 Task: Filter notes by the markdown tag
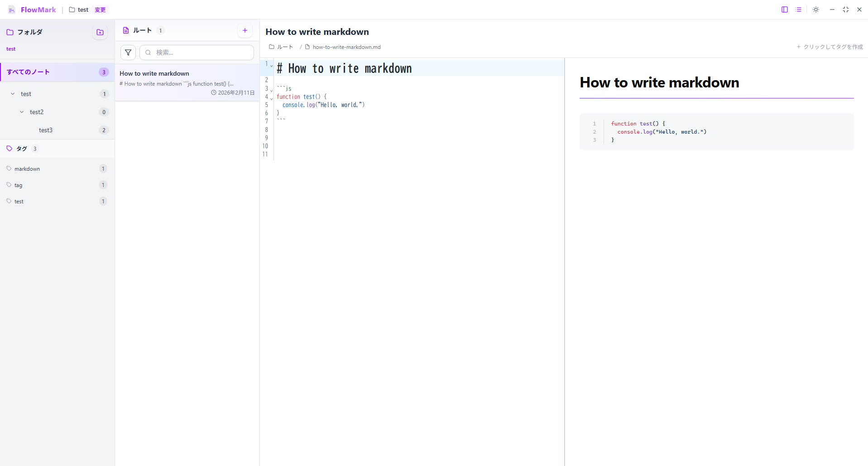(x=27, y=169)
